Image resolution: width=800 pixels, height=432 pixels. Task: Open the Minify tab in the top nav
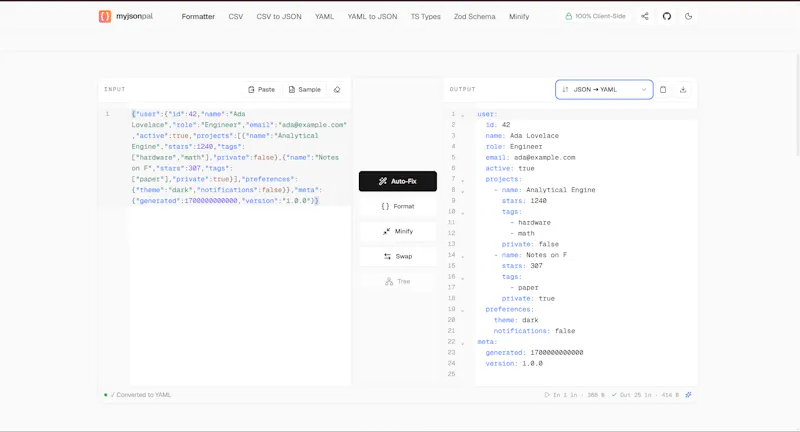519,16
